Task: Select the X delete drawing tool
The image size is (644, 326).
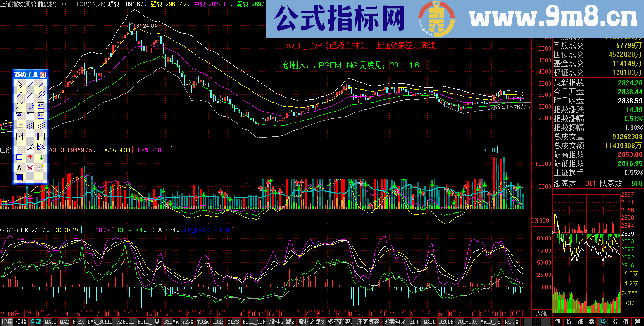Action: [x=31, y=167]
